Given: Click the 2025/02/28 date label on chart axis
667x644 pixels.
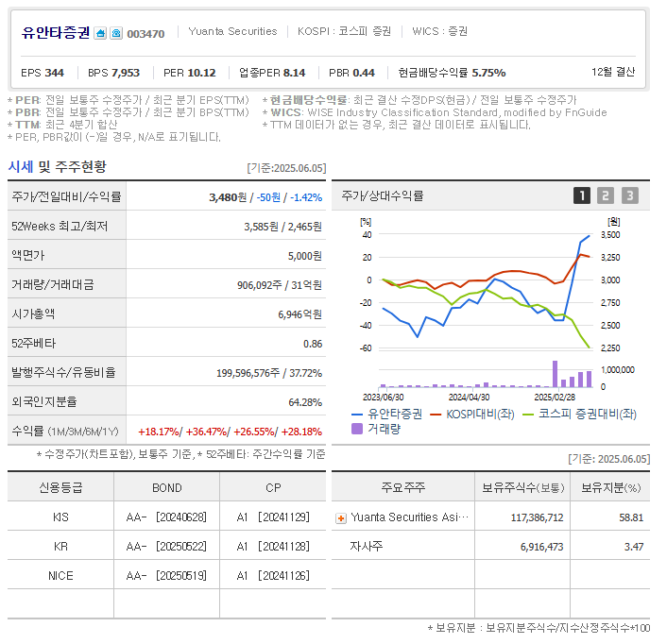Looking at the screenshot, I should coord(555,398).
